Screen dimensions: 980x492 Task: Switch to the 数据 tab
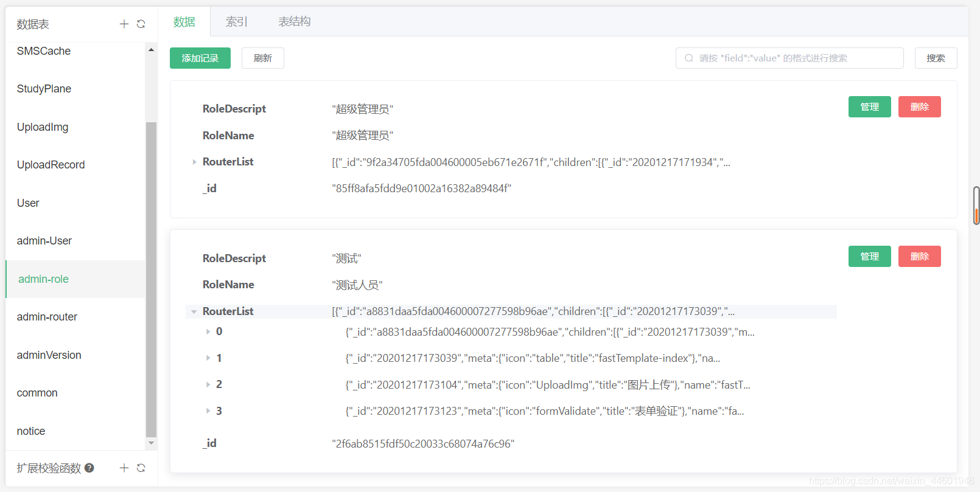184,22
